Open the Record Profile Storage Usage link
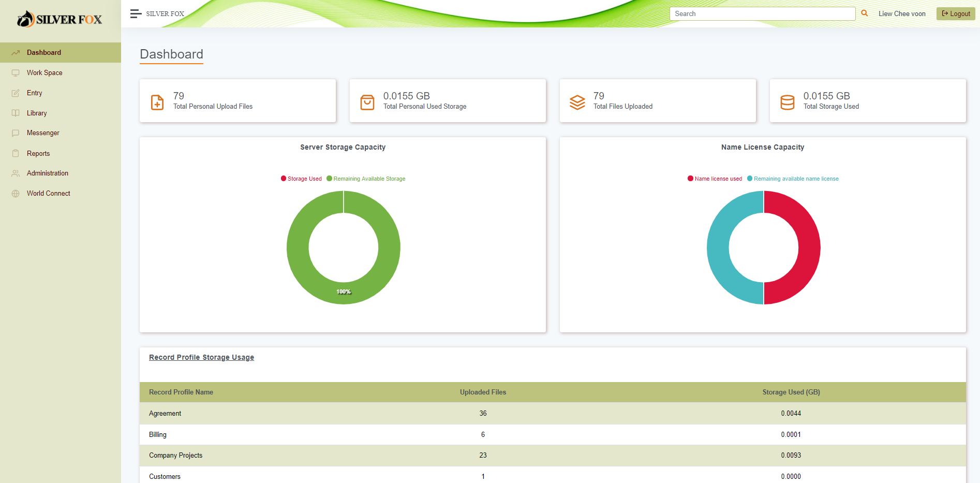Image resolution: width=980 pixels, height=483 pixels. point(201,357)
